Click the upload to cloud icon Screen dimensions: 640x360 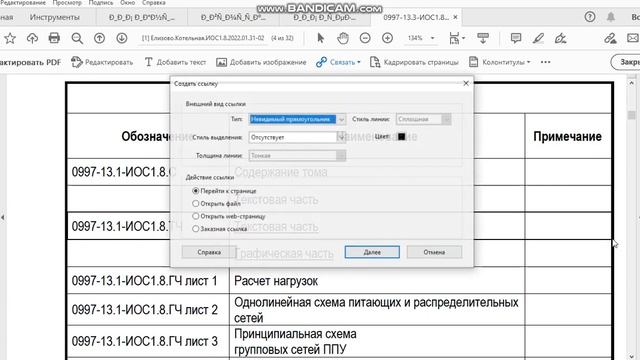32,38
